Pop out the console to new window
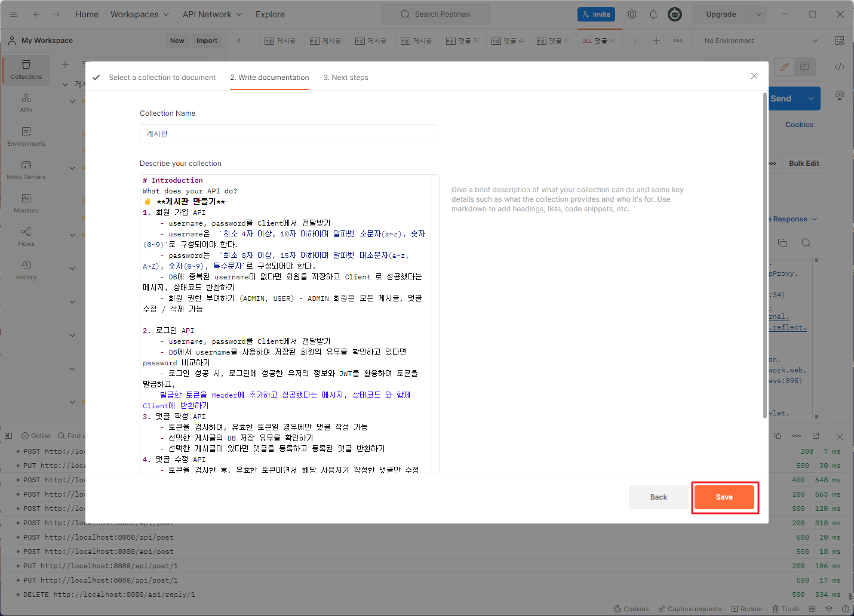The image size is (854, 616). [x=816, y=436]
